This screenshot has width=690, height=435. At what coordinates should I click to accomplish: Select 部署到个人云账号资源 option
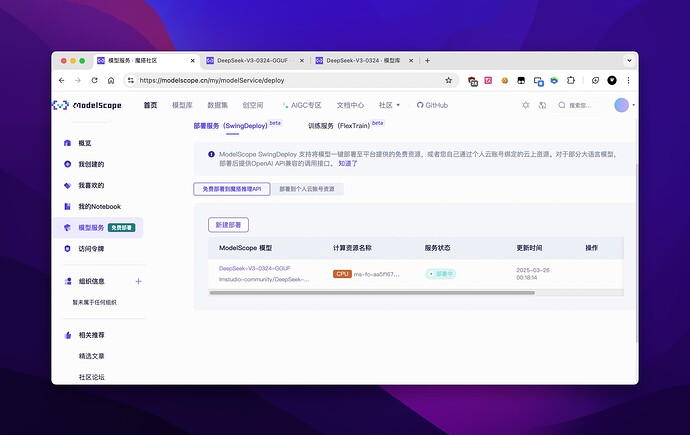coord(307,189)
